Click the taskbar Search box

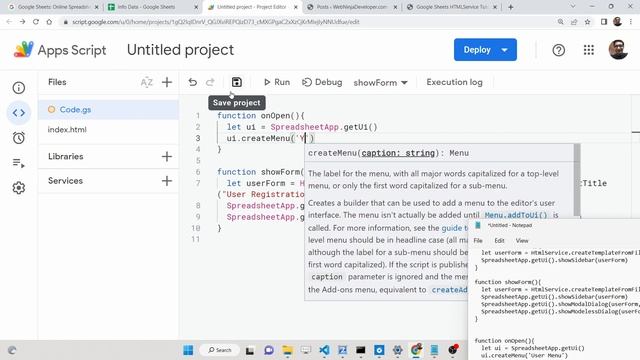pos(220,350)
